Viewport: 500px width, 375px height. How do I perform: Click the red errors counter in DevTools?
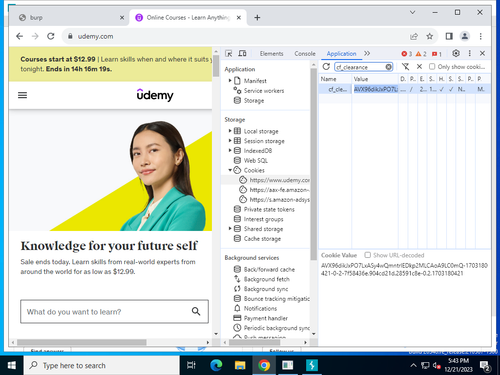pyautogui.click(x=407, y=54)
